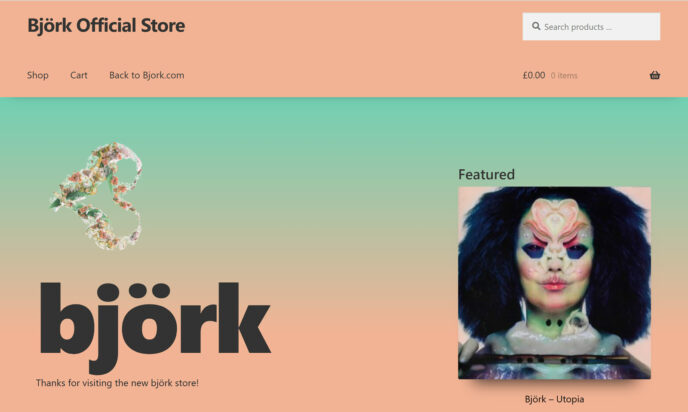Click the shopping basket icon

655,75
